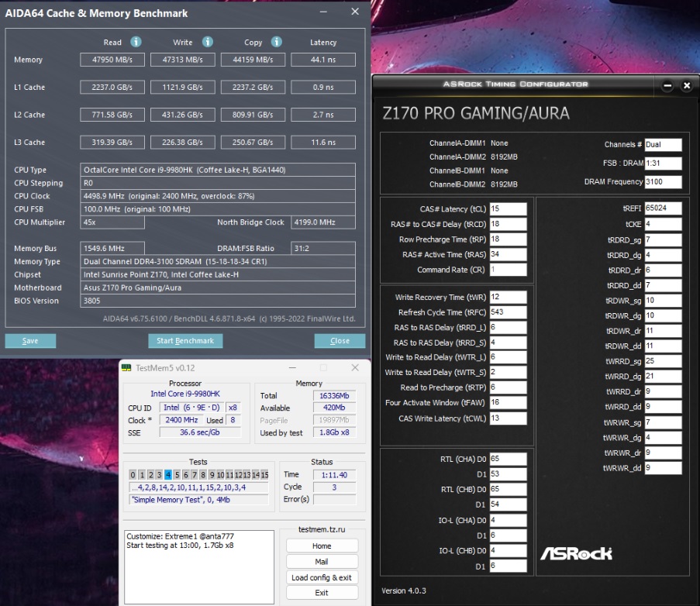Image resolution: width=700 pixels, height=606 pixels.
Task: Select highlighted test 4 box in TestMem5
Action: pyautogui.click(x=168, y=475)
